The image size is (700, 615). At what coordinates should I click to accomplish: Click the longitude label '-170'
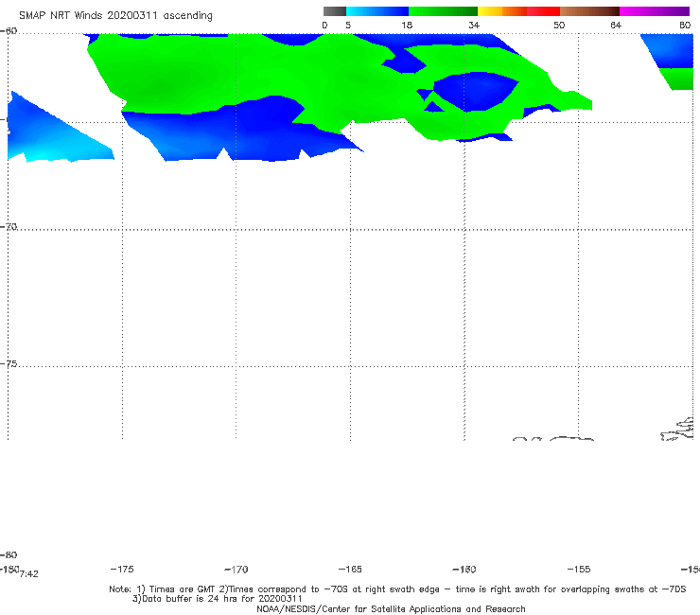[236, 570]
